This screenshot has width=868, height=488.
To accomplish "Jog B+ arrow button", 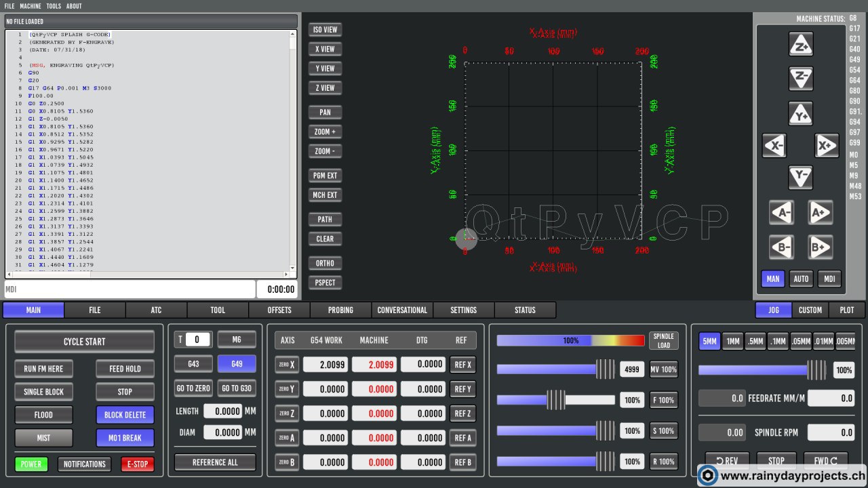I will [x=821, y=247].
